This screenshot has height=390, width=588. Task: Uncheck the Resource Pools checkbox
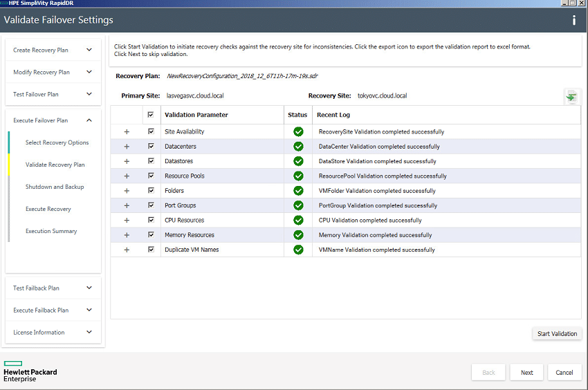(x=151, y=176)
